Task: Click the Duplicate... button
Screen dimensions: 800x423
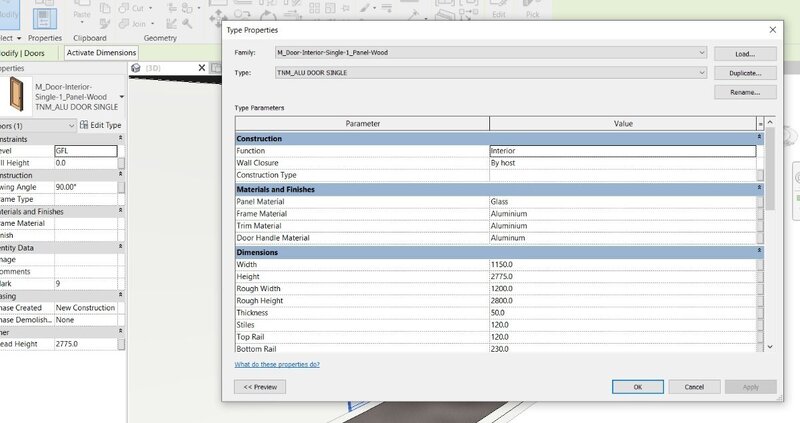Action: (745, 73)
